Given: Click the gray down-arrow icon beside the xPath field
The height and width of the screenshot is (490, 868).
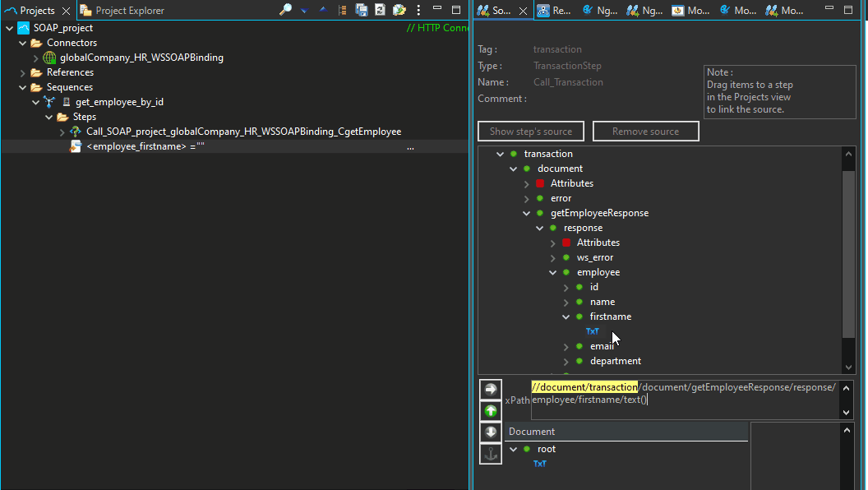Looking at the screenshot, I should click(x=491, y=432).
